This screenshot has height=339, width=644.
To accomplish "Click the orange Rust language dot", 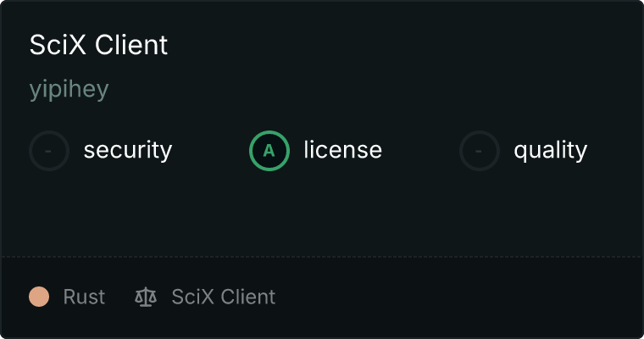I will pyautogui.click(x=39, y=297).
